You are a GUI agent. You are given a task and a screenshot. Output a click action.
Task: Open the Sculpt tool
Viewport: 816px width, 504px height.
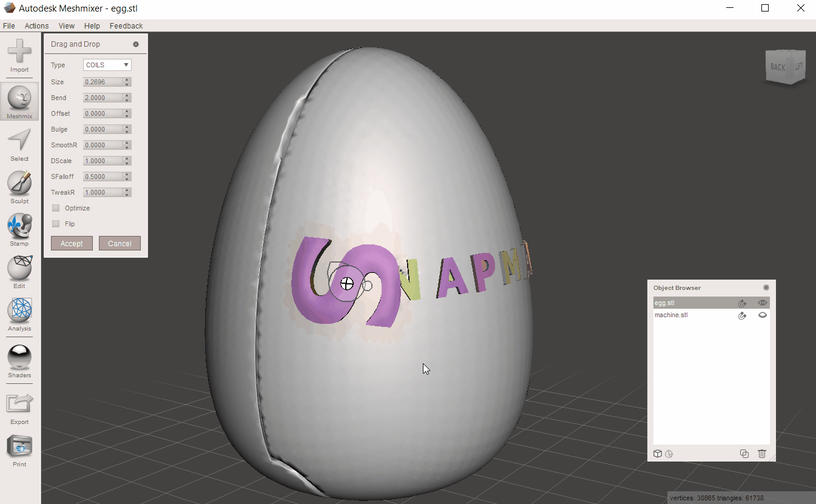click(19, 187)
